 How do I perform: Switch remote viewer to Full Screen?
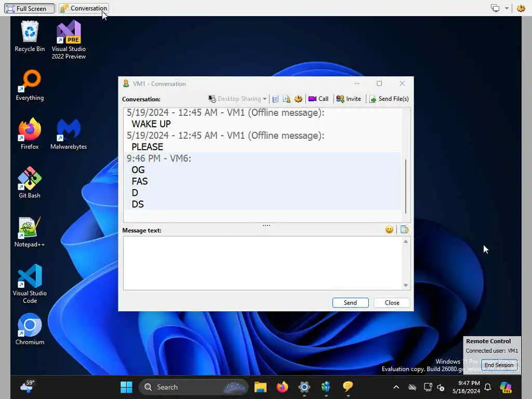point(29,8)
